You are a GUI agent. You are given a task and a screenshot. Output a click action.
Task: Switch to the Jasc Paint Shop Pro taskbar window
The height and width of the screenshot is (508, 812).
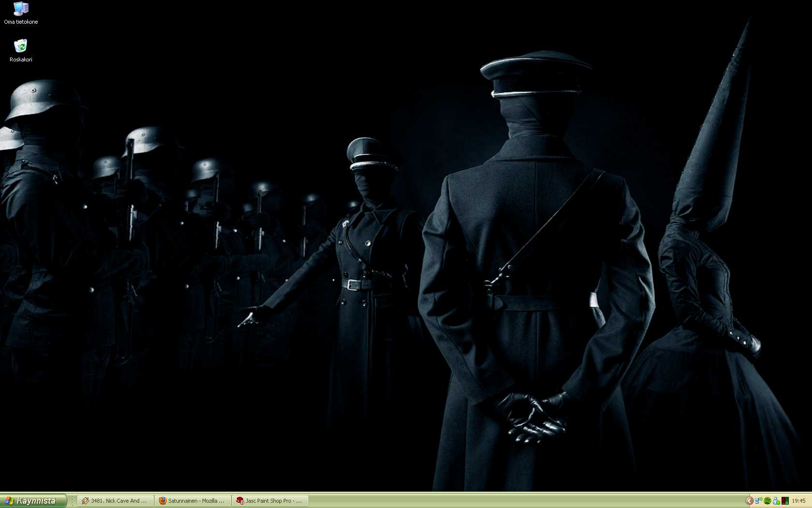click(x=270, y=501)
